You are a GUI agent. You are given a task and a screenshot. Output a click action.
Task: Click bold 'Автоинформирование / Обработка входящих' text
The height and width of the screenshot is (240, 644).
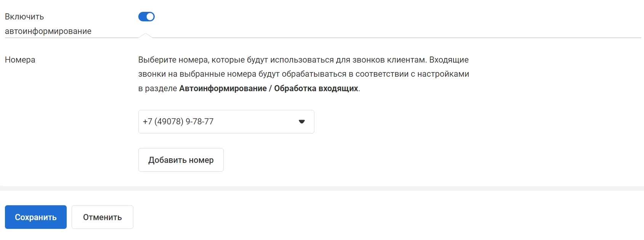pyautogui.click(x=268, y=89)
